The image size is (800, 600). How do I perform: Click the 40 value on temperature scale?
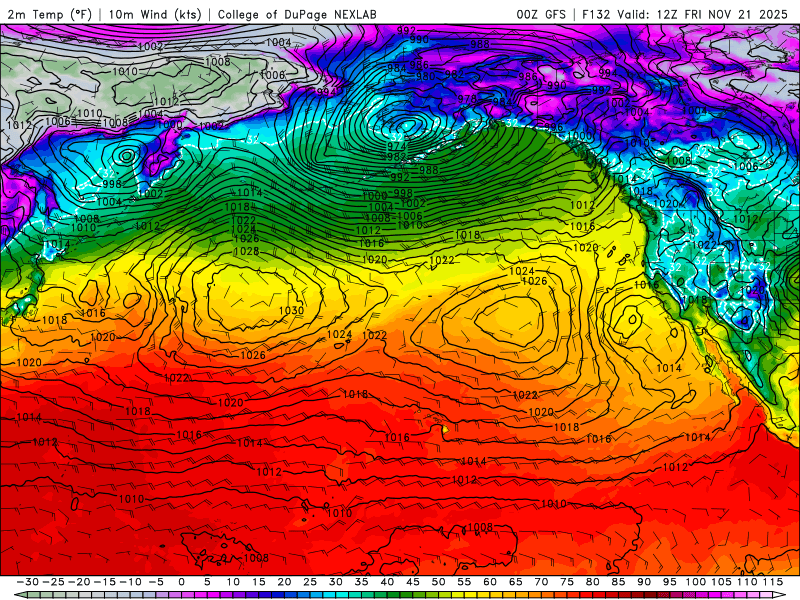[x=387, y=582]
